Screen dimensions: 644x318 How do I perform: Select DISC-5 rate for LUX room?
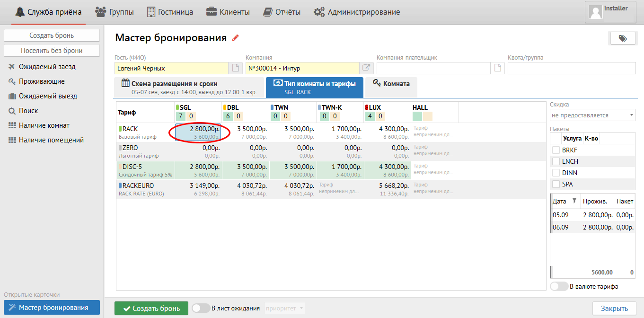(x=388, y=170)
